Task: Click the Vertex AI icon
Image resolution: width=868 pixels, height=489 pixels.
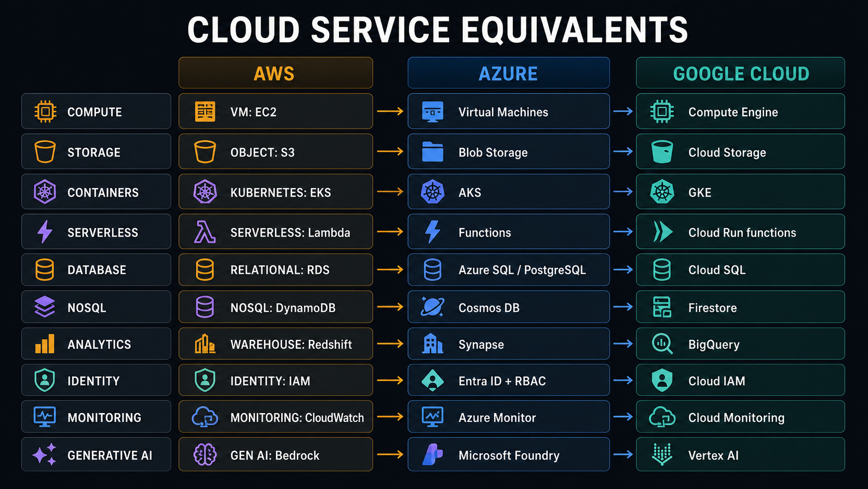Action: [662, 455]
